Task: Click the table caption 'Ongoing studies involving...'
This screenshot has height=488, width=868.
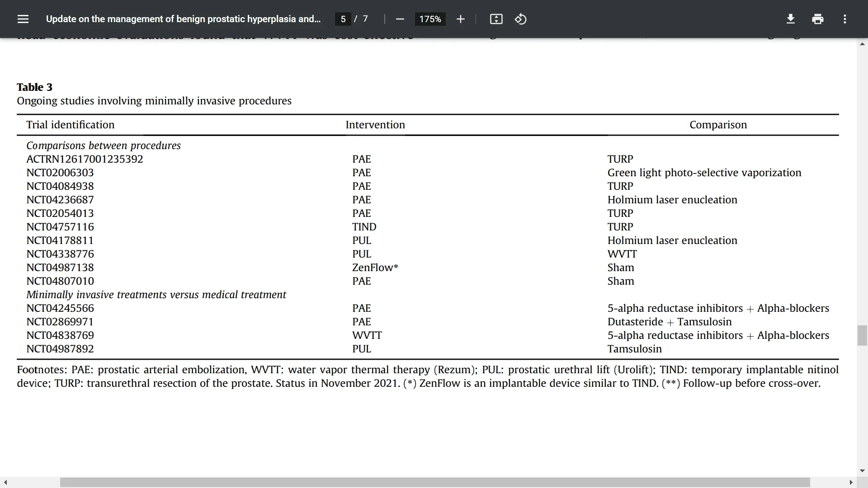Action: 154,101
